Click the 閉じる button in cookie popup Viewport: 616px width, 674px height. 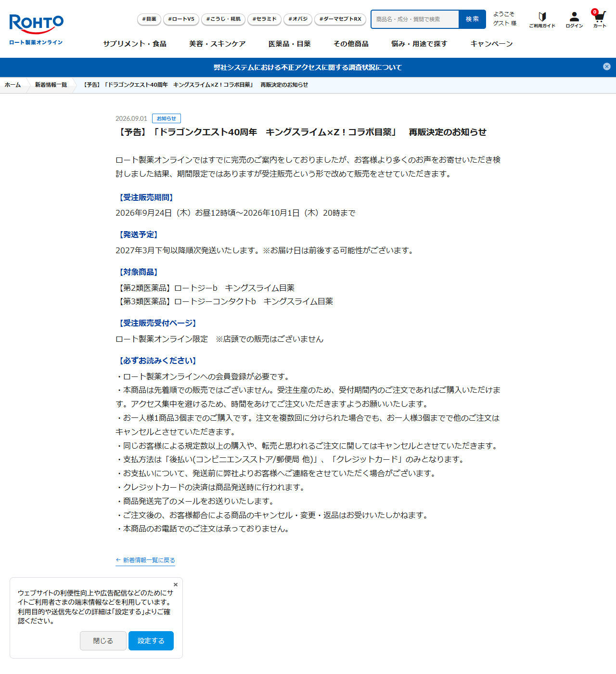(x=103, y=641)
